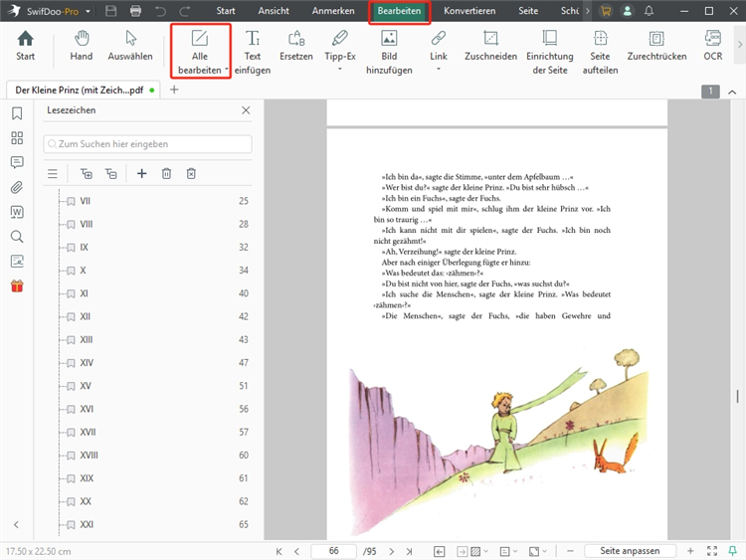Switch to the Konvertieren tab
The width and height of the screenshot is (746, 560).
coord(469,11)
